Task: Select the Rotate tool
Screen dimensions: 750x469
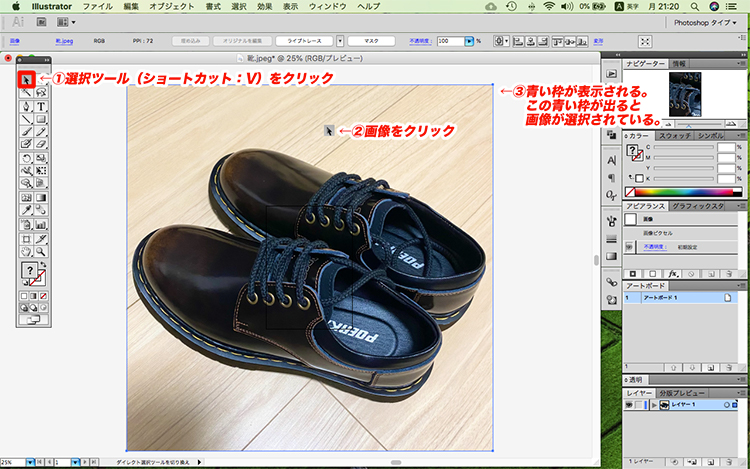Action: (x=26, y=158)
